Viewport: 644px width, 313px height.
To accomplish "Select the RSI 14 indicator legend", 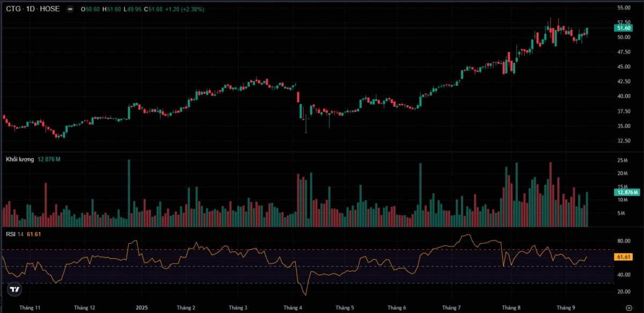I will (x=15, y=234).
